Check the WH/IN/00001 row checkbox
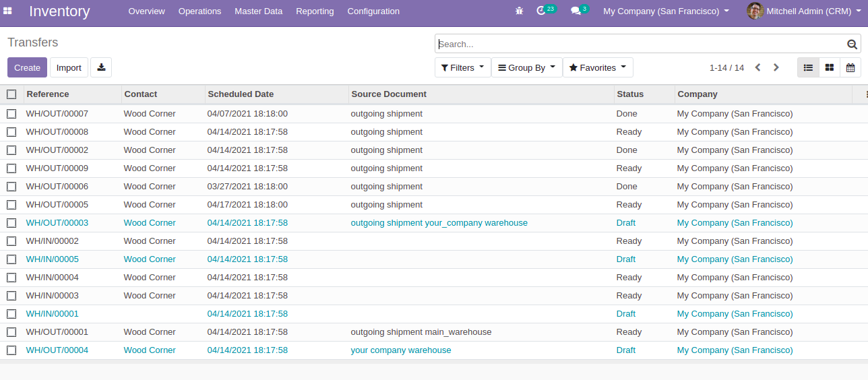Viewport: 868px width, 380px height. tap(11, 314)
